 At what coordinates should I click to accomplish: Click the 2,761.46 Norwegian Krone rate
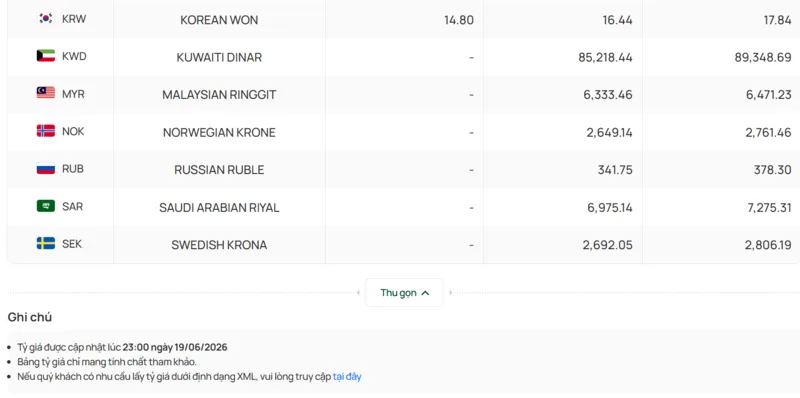769,133
